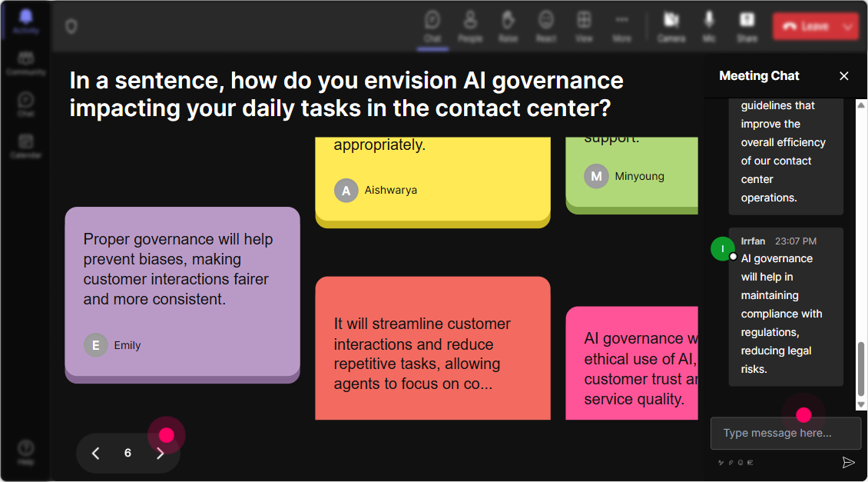Screen dimensions: 868x482
Task: Select the red 'streamline customer interactions' card
Action: coord(433,348)
